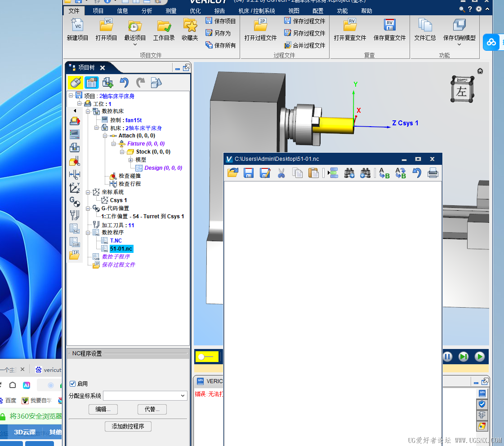Collapse the 坐标系统 tree node

88,192
